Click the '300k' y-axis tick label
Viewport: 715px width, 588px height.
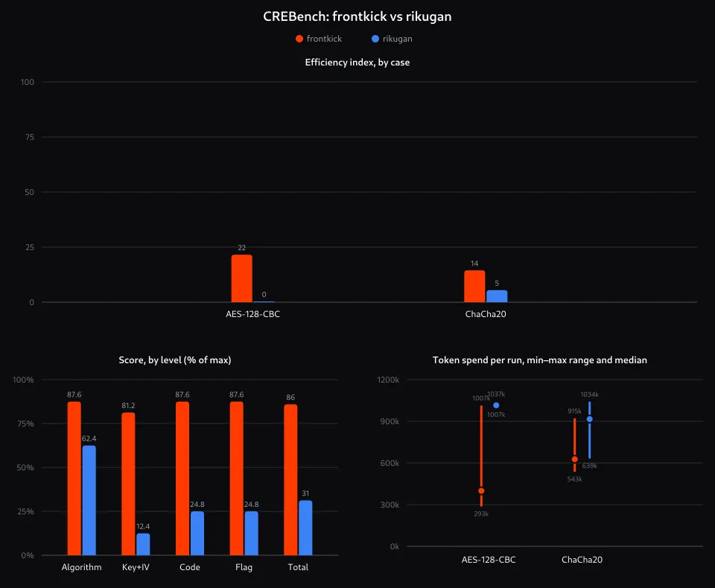pyautogui.click(x=390, y=505)
